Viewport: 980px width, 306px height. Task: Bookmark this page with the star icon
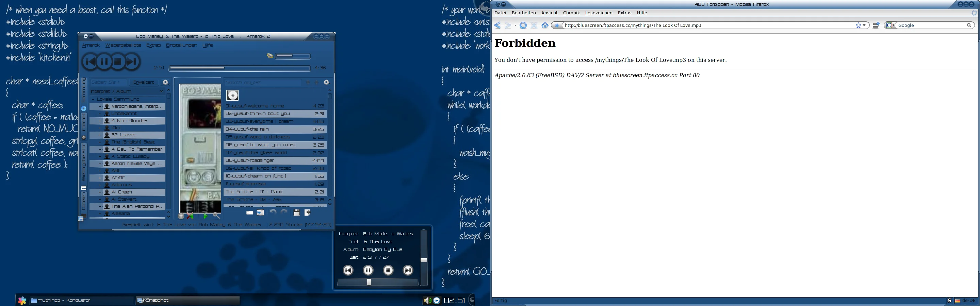pos(858,26)
